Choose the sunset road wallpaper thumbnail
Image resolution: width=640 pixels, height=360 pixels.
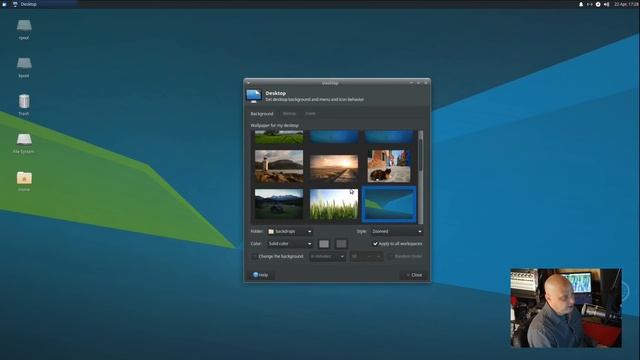334,168
